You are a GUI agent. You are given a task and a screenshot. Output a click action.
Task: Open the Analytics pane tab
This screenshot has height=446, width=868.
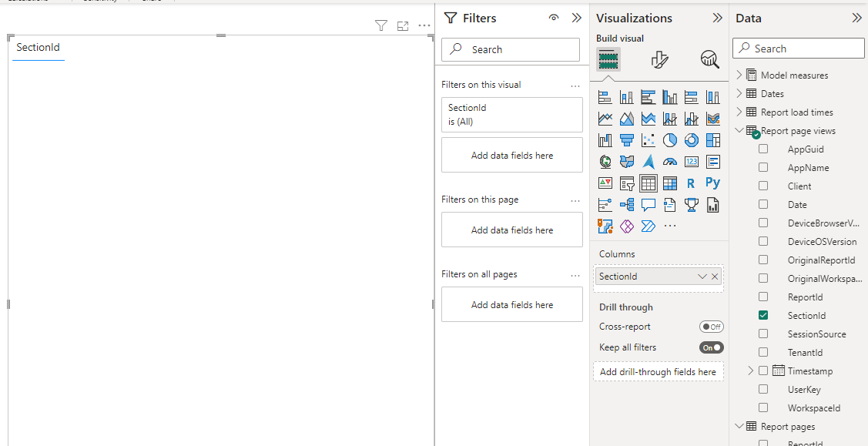tap(709, 59)
